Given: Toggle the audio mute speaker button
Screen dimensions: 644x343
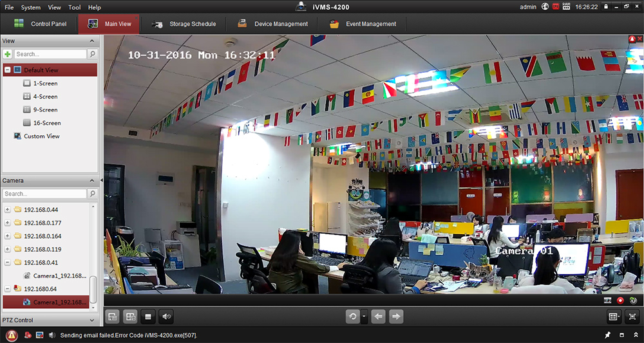Looking at the screenshot, I should tap(166, 316).
